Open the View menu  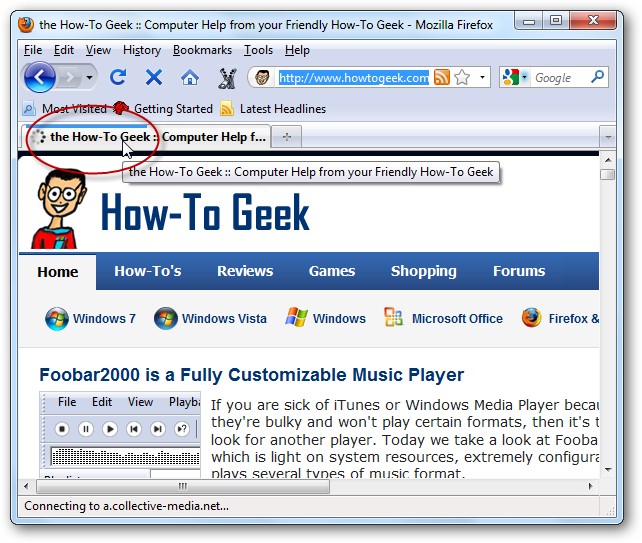(x=98, y=50)
